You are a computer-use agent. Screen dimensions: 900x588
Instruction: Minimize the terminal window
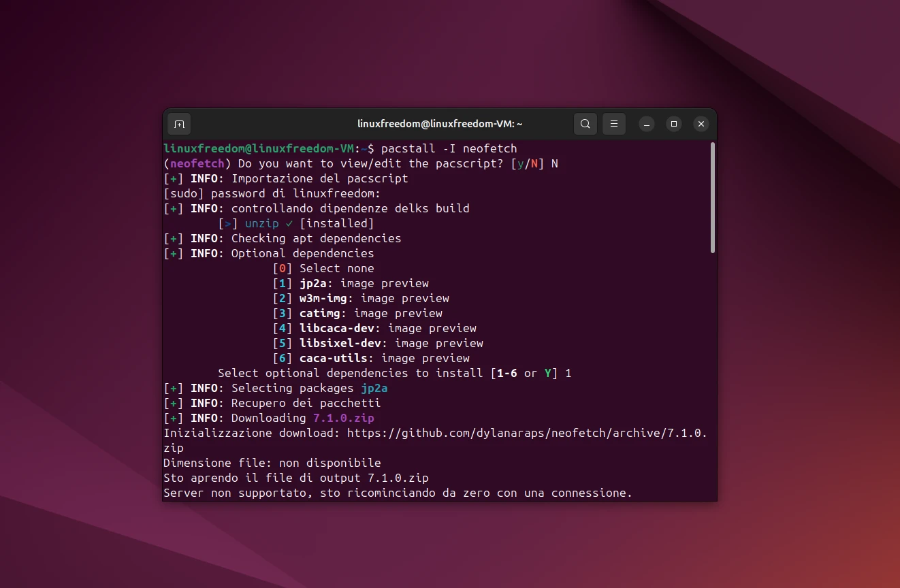(647, 124)
